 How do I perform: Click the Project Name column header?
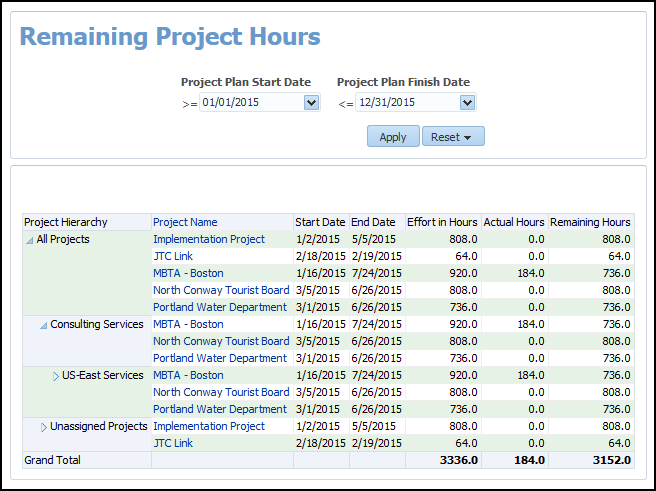pos(185,222)
